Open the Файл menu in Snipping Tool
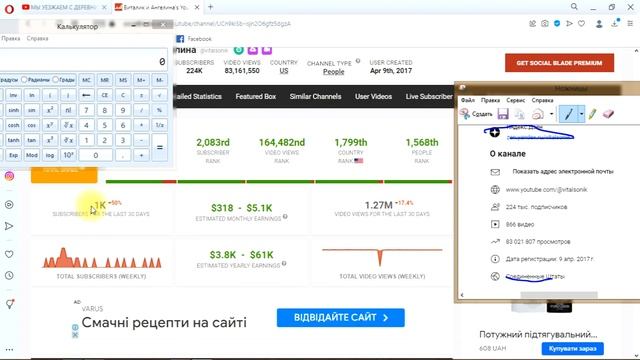This screenshot has height=360, width=640. (468, 100)
